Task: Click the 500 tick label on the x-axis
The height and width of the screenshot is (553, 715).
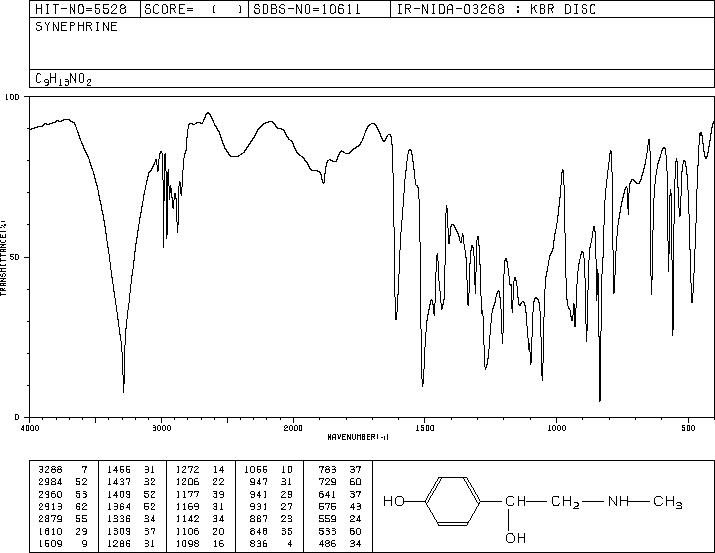Action: pyautogui.click(x=688, y=428)
